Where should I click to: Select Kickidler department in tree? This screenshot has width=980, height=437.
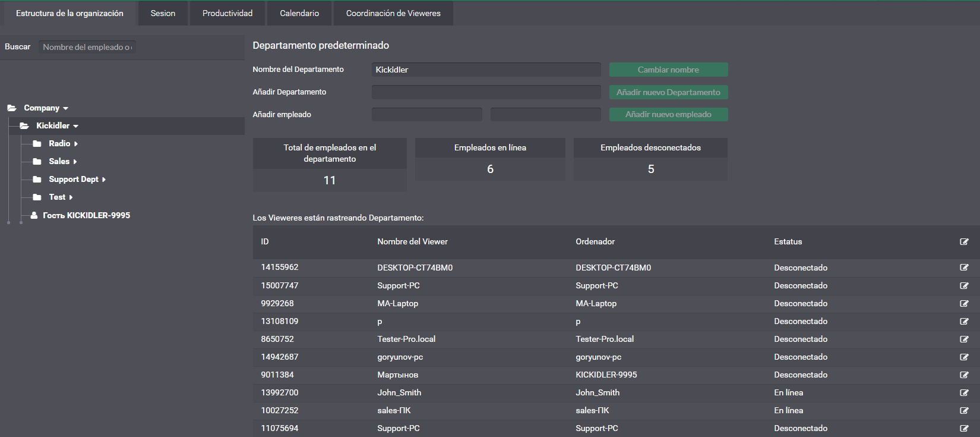point(53,125)
